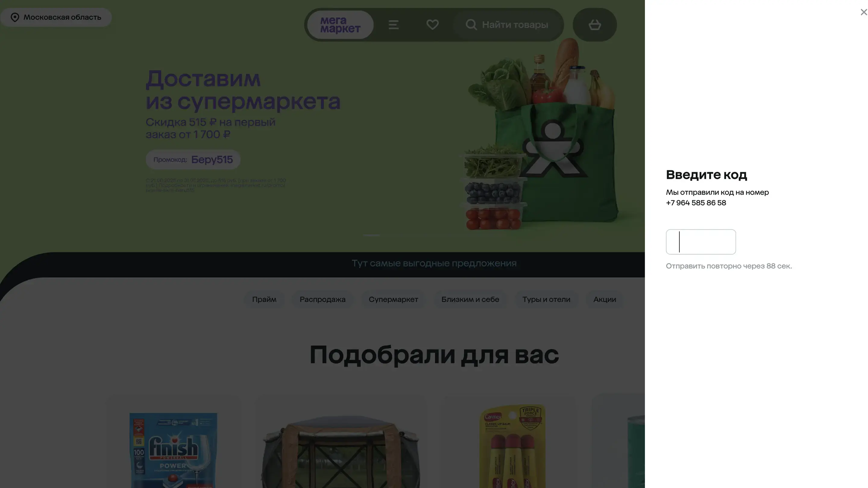Image resolution: width=868 pixels, height=488 pixels.
Task: Click the Найти товары search field
Action: point(514,25)
